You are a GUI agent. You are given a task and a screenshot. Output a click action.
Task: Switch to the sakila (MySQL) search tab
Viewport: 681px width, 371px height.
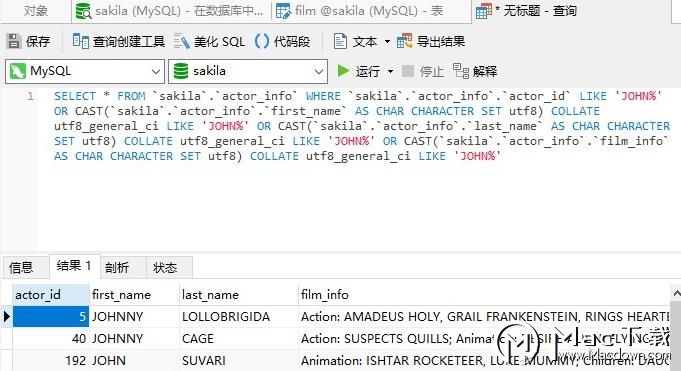[x=171, y=11]
